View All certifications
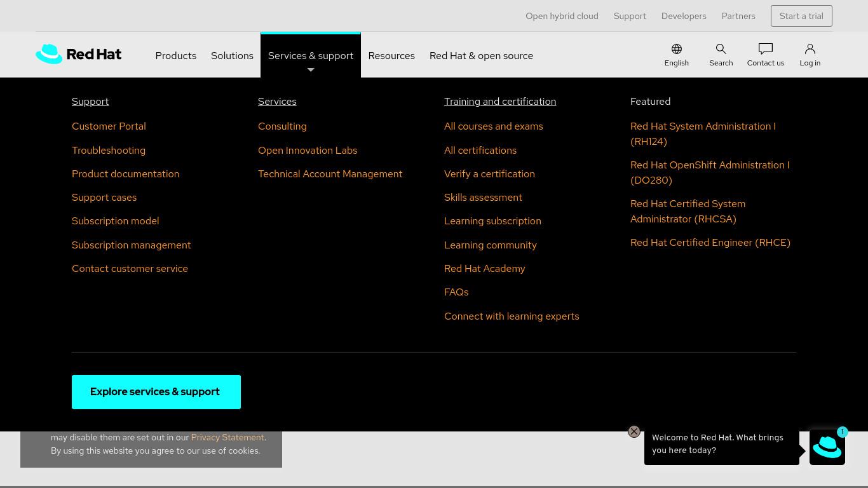868x488 pixels. point(480,151)
